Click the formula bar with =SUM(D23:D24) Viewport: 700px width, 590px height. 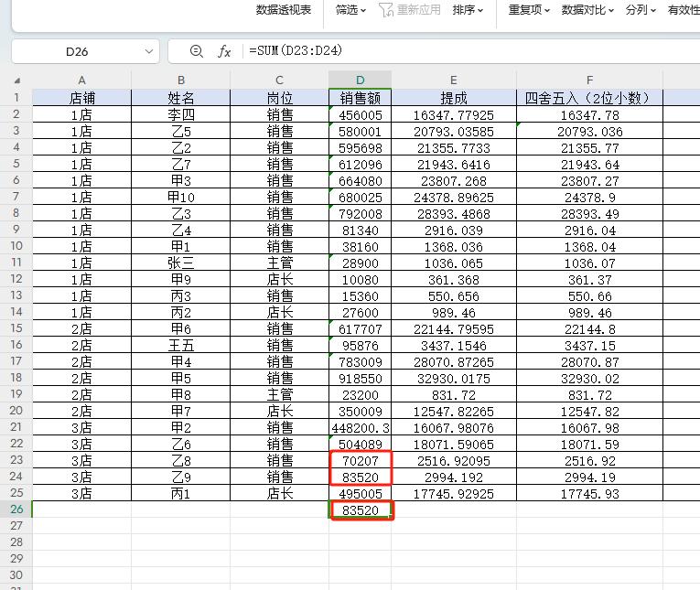[x=471, y=50]
